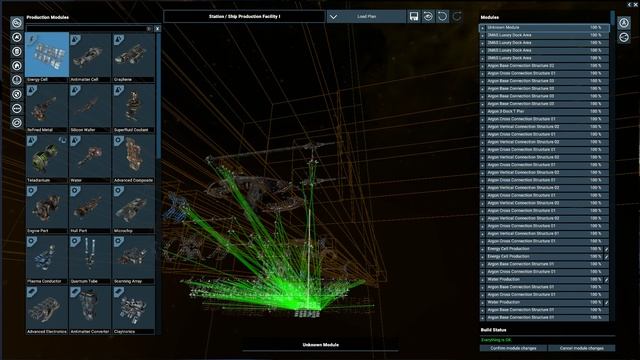This screenshot has height=360, width=640.
Task: Edit the Station / Ship Production Facility I name field
Action: coord(244,16)
